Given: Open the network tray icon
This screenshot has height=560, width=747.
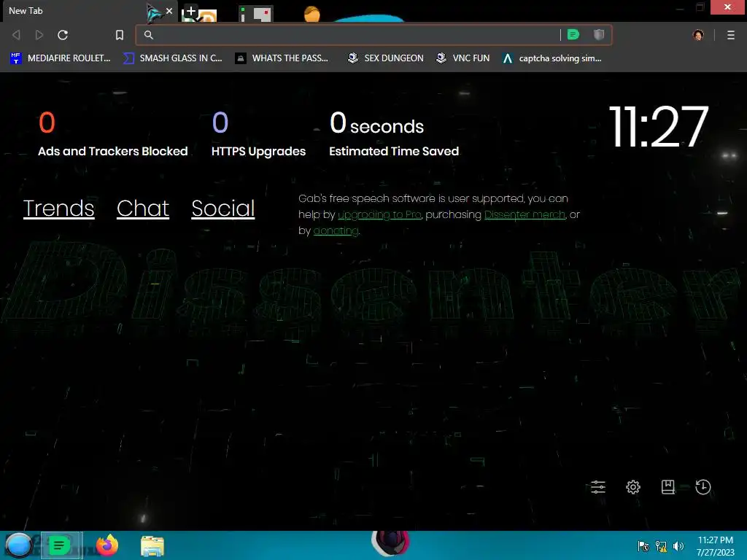Looking at the screenshot, I should coord(661,546).
